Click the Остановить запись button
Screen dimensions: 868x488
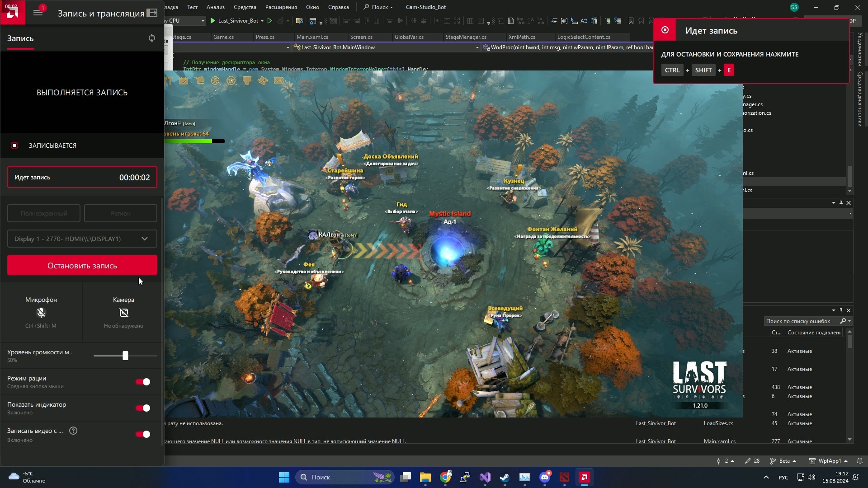(x=82, y=266)
